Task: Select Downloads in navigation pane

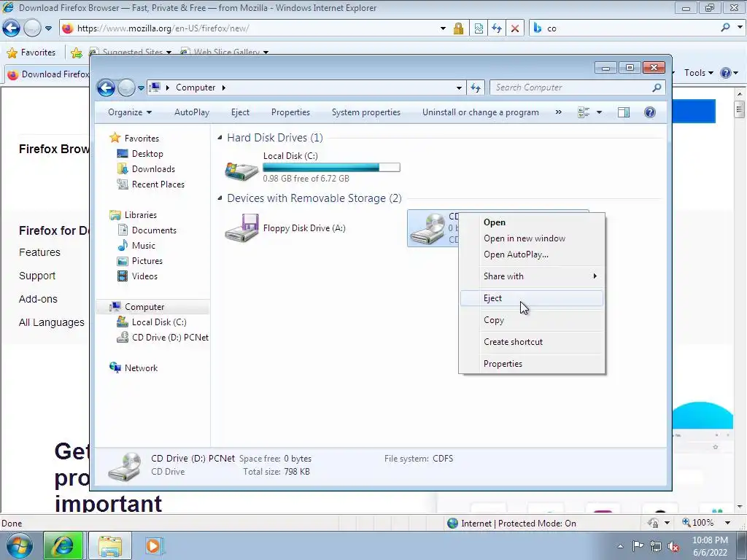Action: point(153,169)
